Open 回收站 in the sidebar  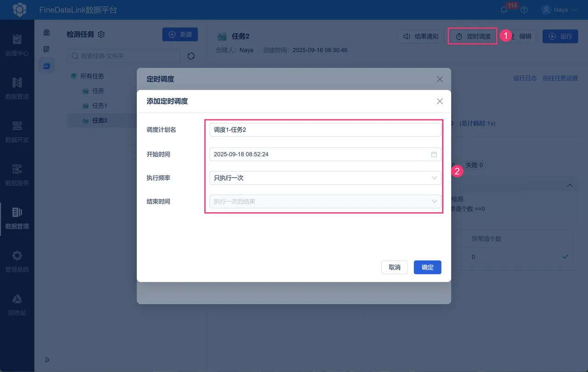pos(17,304)
